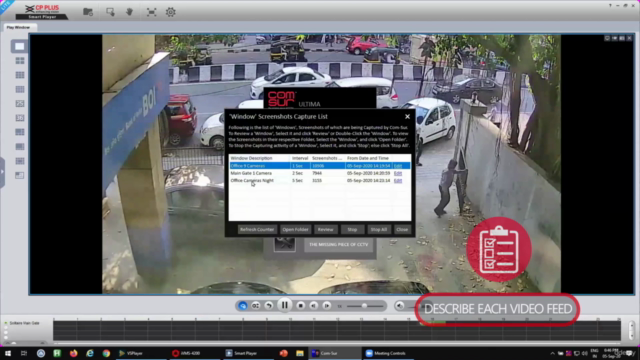The height and width of the screenshot is (360, 640).
Task: Select the Office Cameras Night row
Action: [x=320, y=180]
